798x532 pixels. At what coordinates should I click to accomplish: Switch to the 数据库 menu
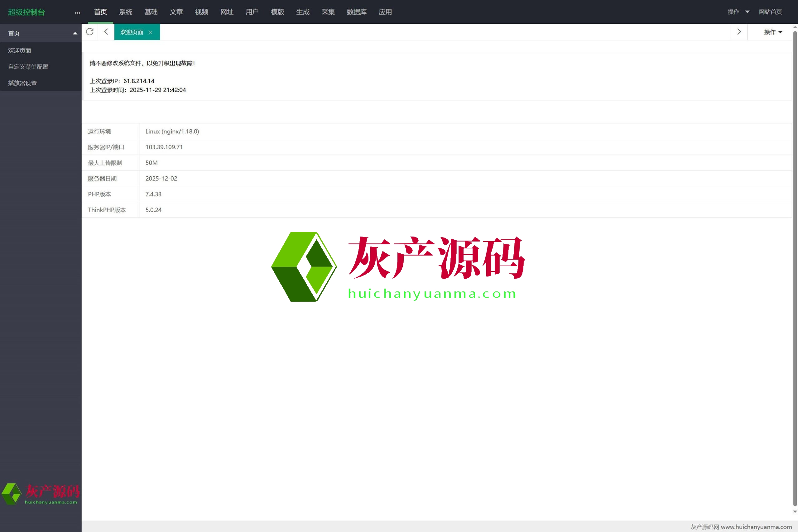(357, 12)
